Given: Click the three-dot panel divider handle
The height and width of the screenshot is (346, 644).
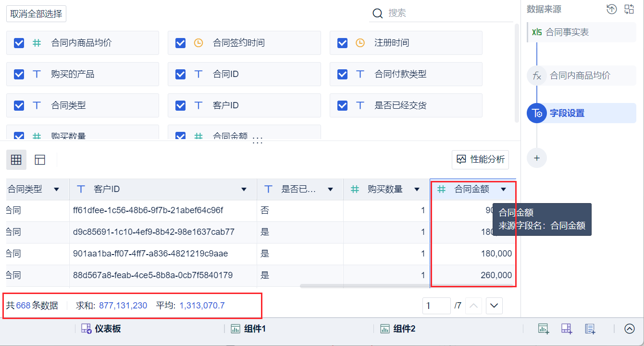Looking at the screenshot, I should click(258, 141).
